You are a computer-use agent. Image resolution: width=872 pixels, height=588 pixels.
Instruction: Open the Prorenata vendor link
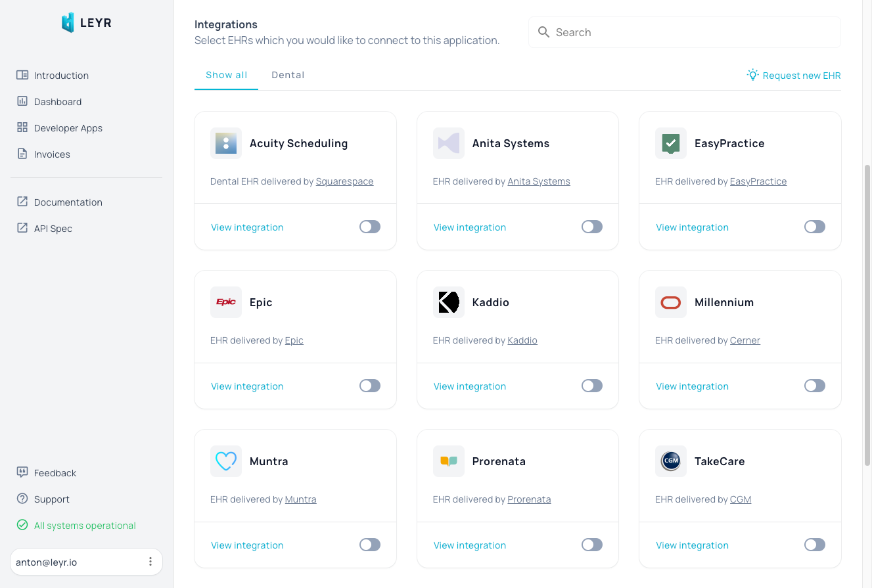pyautogui.click(x=529, y=499)
